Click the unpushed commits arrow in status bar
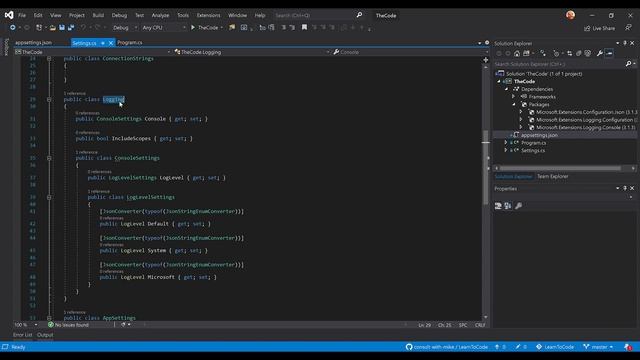Screen dimensions: 640x360 tap(500, 347)
